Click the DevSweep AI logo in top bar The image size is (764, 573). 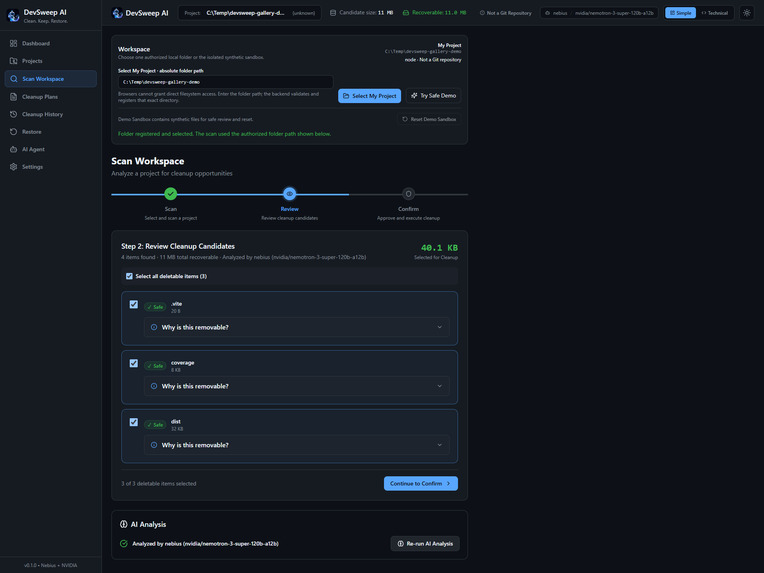click(117, 13)
